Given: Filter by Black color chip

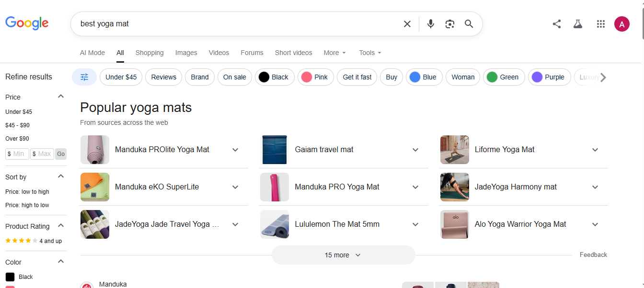Looking at the screenshot, I should tap(275, 77).
